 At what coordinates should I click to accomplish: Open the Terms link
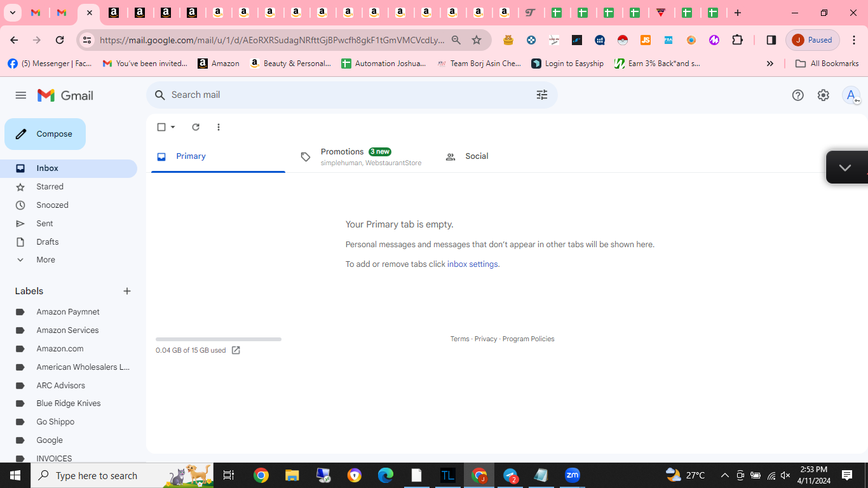tap(460, 339)
